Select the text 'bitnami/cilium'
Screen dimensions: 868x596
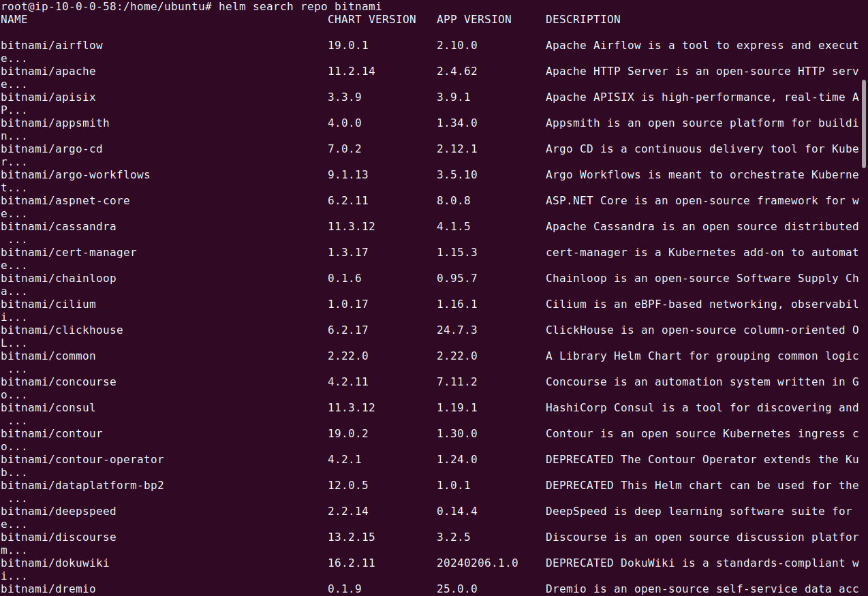click(48, 304)
